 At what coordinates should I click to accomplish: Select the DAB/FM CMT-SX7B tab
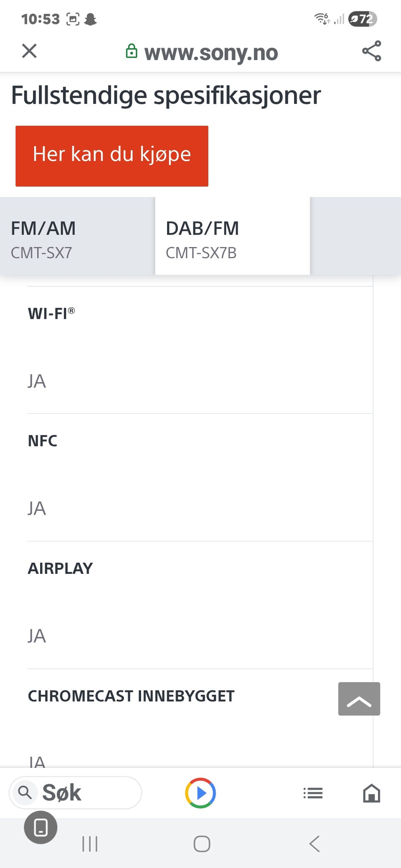pos(233,236)
